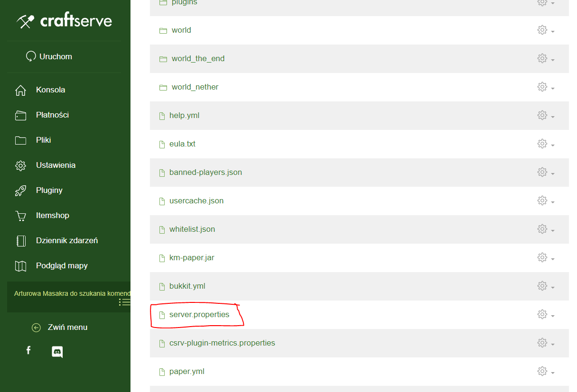This screenshot has width=577, height=392.
Task: Open the server.properties file
Action: [x=199, y=315]
